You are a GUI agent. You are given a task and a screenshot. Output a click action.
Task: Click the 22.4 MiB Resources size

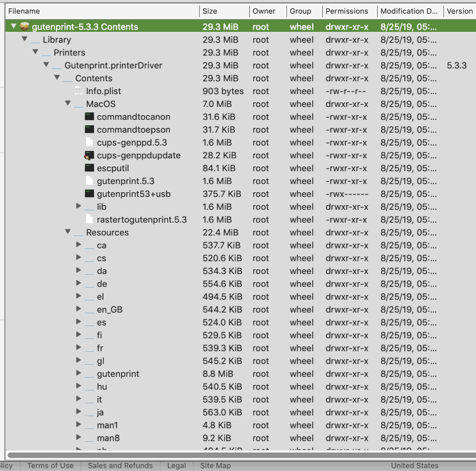(220, 233)
